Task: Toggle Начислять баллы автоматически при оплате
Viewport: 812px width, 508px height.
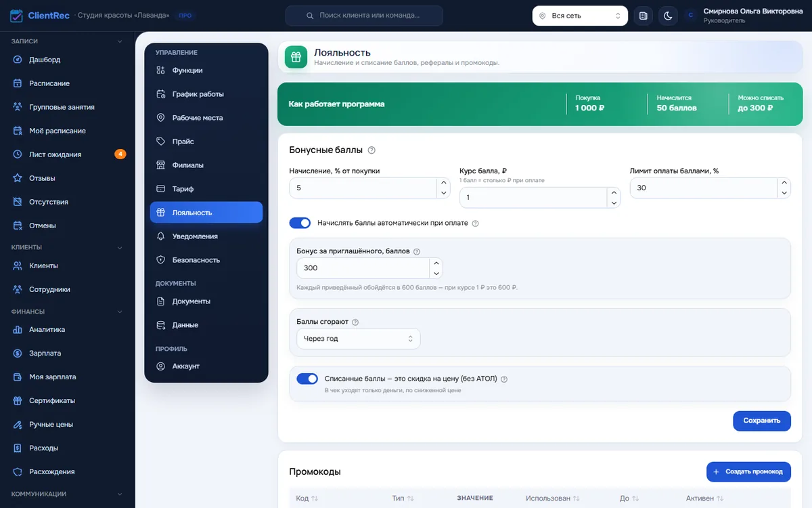Action: (300, 223)
